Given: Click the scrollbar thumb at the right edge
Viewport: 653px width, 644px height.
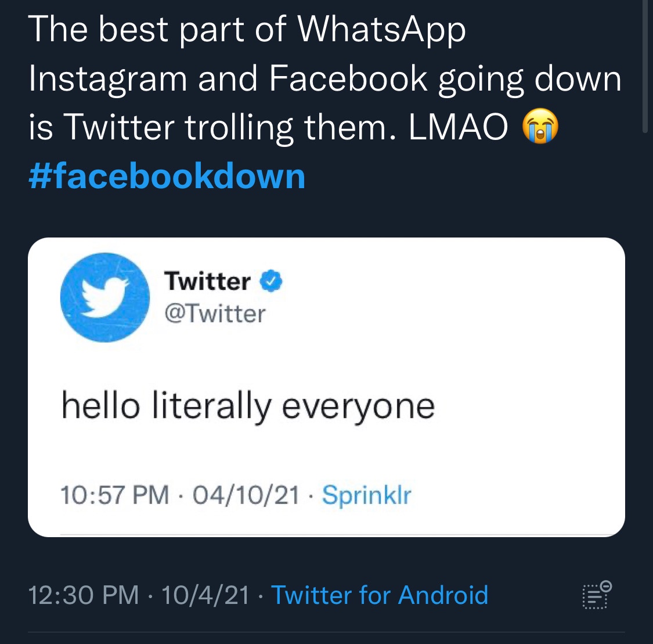Looking at the screenshot, I should (645, 67).
